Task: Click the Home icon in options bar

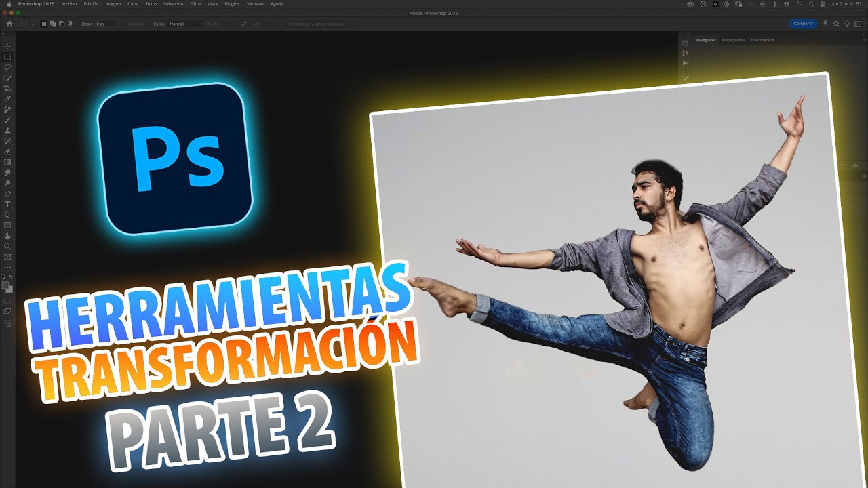Action: [x=9, y=24]
